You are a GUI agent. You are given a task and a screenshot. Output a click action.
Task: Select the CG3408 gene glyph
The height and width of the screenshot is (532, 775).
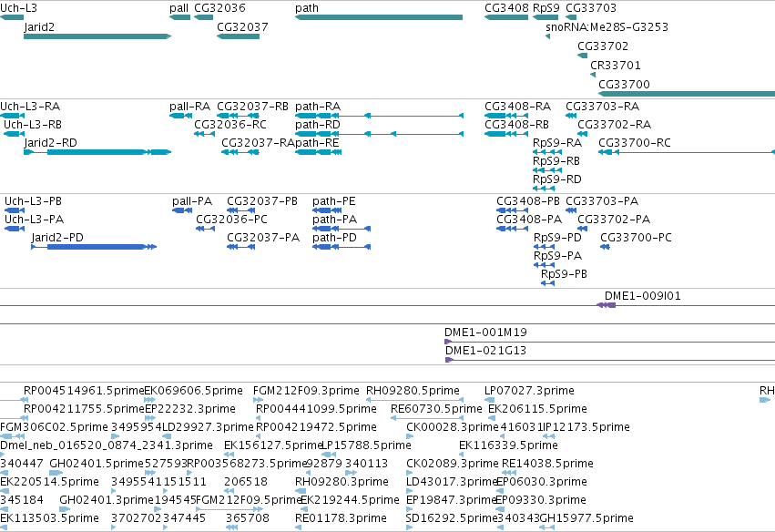[506, 17]
